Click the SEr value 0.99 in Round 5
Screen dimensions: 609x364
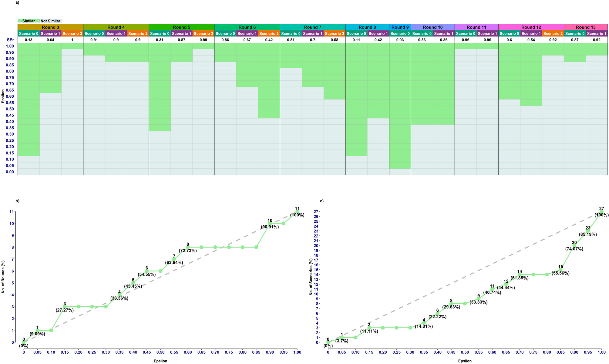pos(203,40)
